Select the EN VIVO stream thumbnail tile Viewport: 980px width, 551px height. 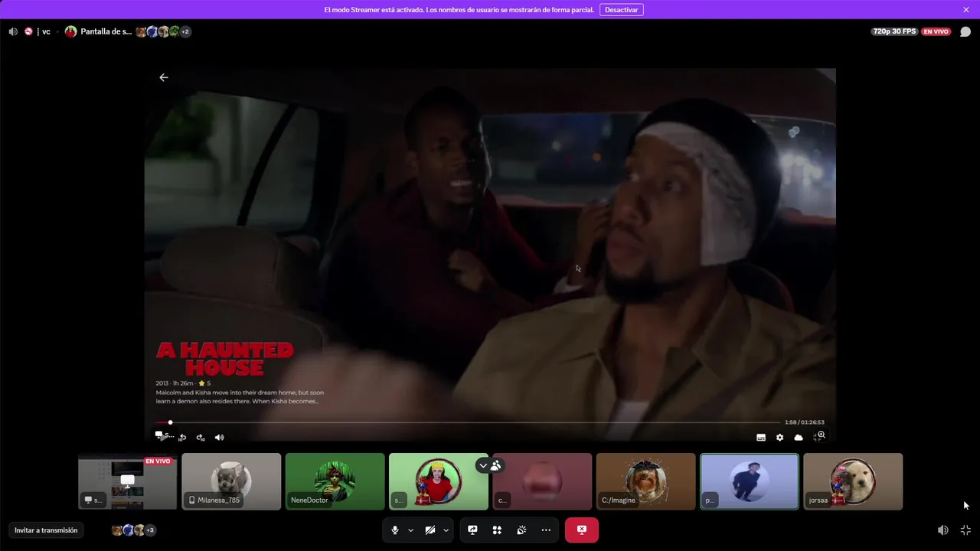[x=128, y=481]
